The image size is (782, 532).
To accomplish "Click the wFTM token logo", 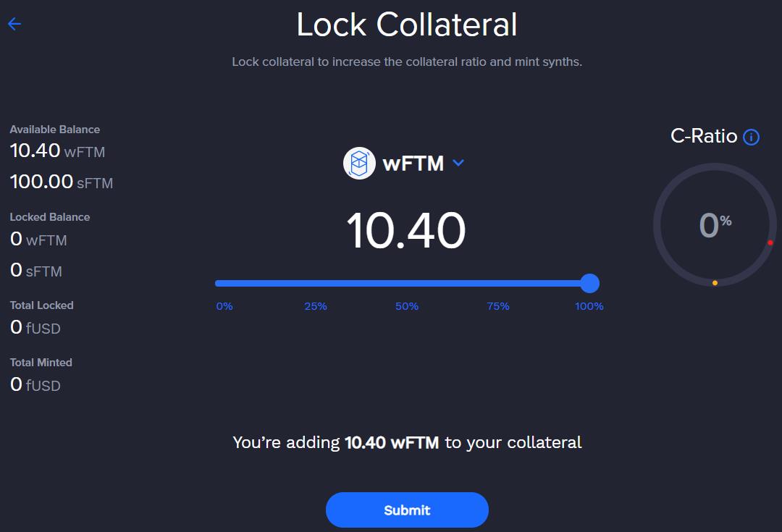I will [x=359, y=163].
